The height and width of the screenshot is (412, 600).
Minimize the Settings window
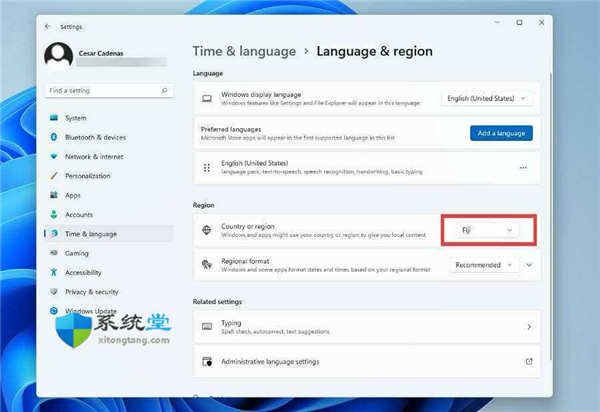tap(497, 22)
